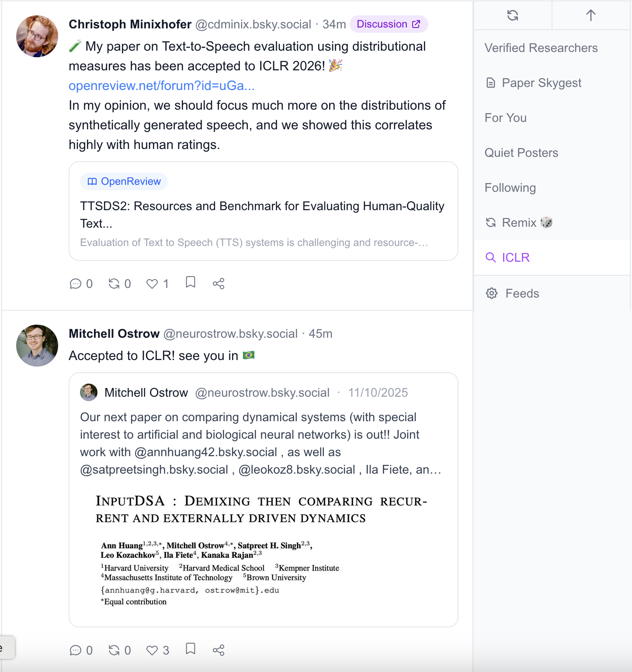
Task: Open the Remix feed
Action: [519, 223]
